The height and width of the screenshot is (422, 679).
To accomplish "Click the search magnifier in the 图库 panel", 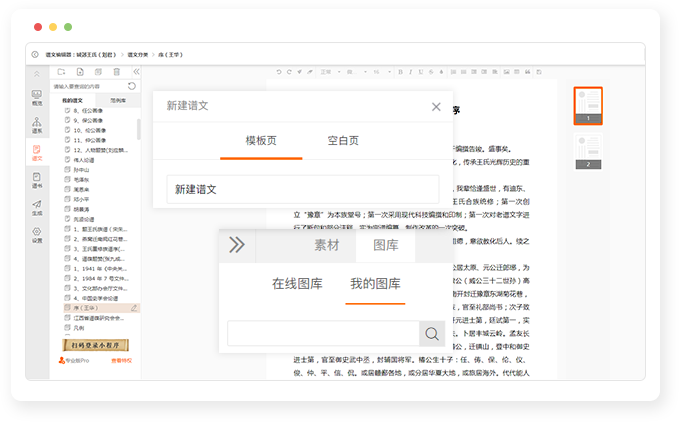I will pyautogui.click(x=432, y=334).
